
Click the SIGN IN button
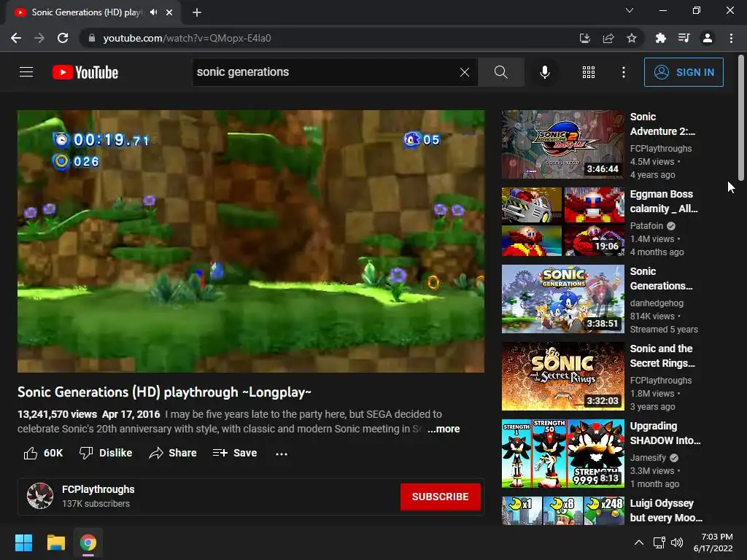point(684,72)
